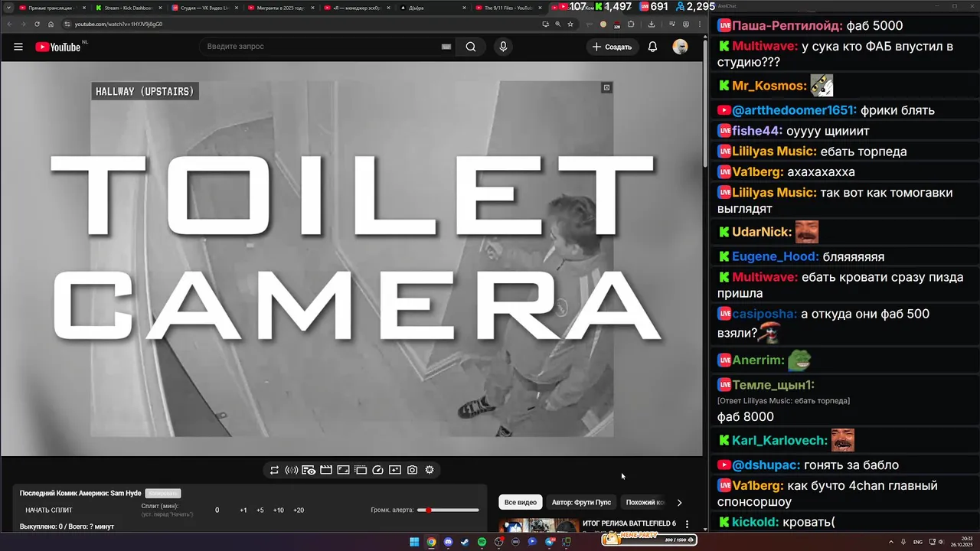Click the add-frame plus toolbar icon
Image resolution: width=980 pixels, height=551 pixels.
coord(395,470)
